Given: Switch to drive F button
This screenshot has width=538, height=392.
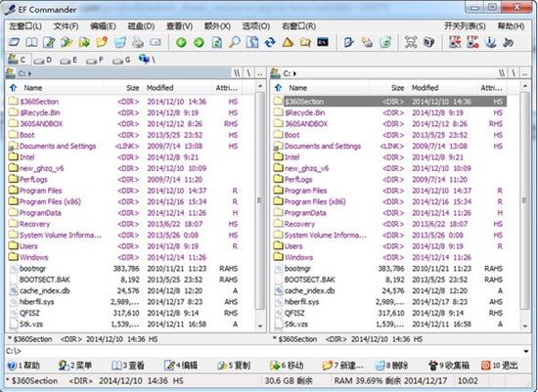Looking at the screenshot, I should [94, 60].
